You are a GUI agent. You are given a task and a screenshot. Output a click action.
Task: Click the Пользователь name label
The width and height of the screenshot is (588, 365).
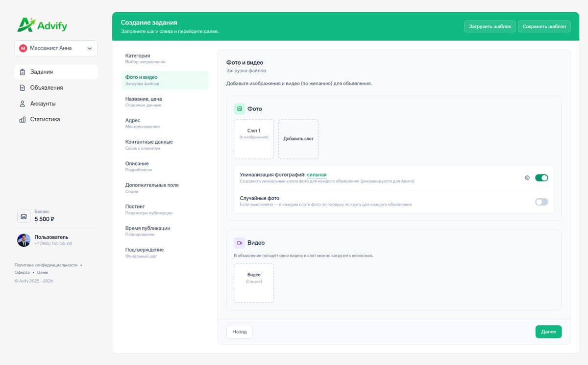click(x=51, y=237)
